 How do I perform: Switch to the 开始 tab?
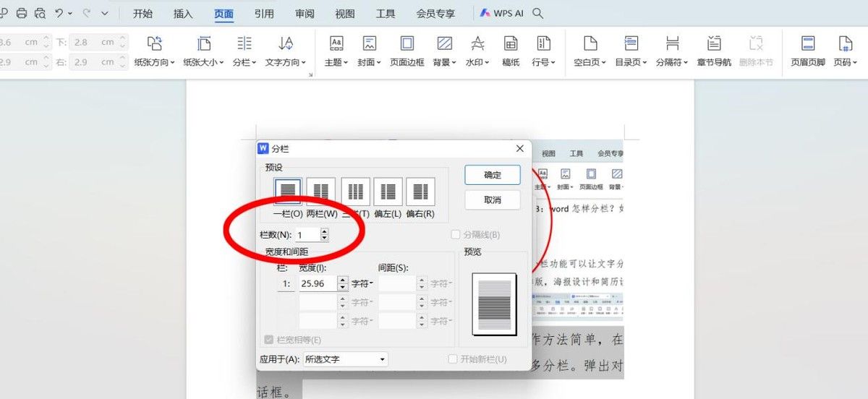[143, 13]
